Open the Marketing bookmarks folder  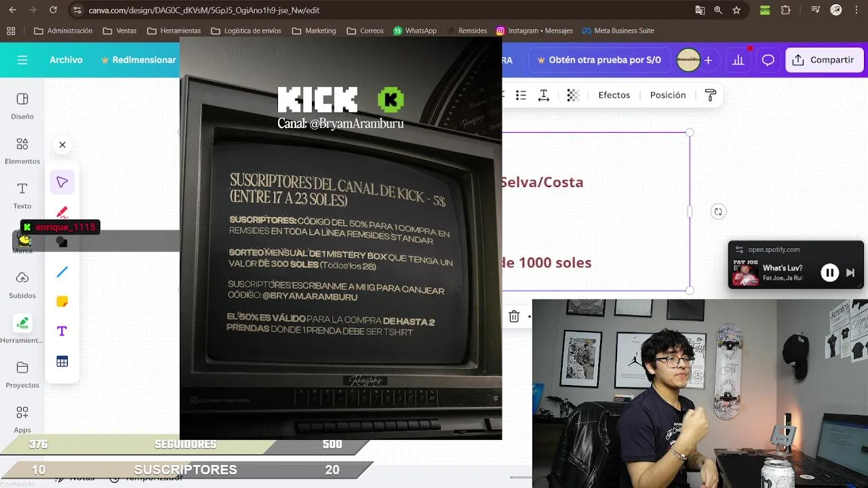[x=314, y=30]
